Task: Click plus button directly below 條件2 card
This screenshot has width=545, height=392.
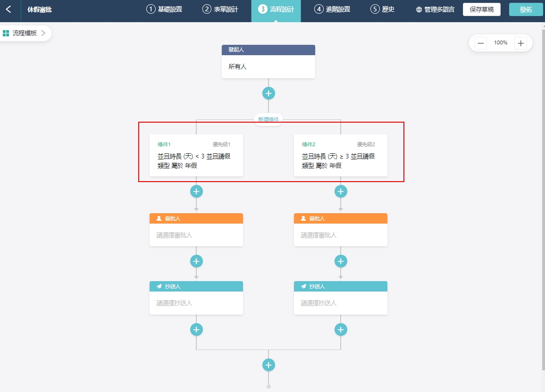Action: click(341, 192)
